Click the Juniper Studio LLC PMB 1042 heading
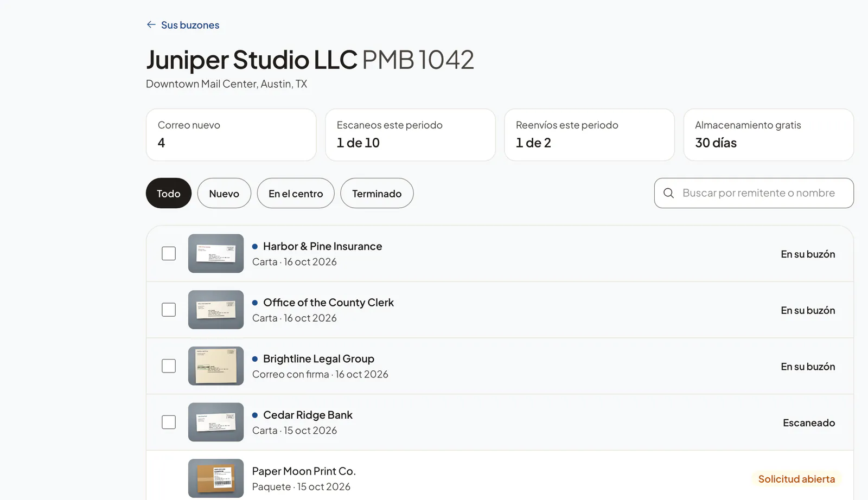 pyautogui.click(x=310, y=60)
